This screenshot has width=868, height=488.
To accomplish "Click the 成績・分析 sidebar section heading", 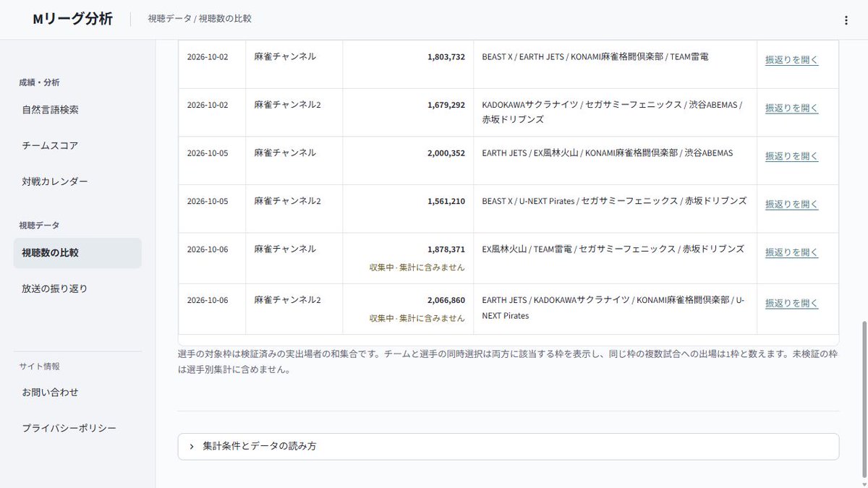I will click(40, 82).
